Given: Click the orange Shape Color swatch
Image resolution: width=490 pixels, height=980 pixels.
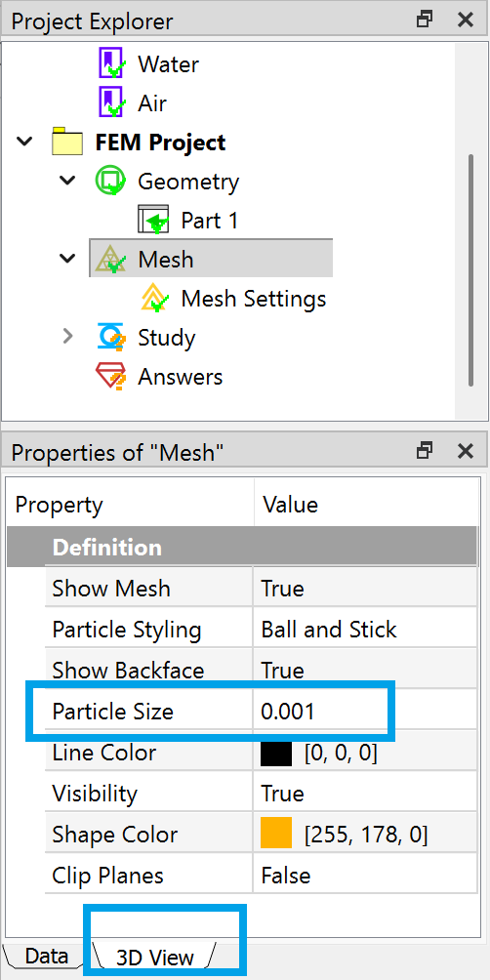Looking at the screenshot, I should click(x=275, y=835).
